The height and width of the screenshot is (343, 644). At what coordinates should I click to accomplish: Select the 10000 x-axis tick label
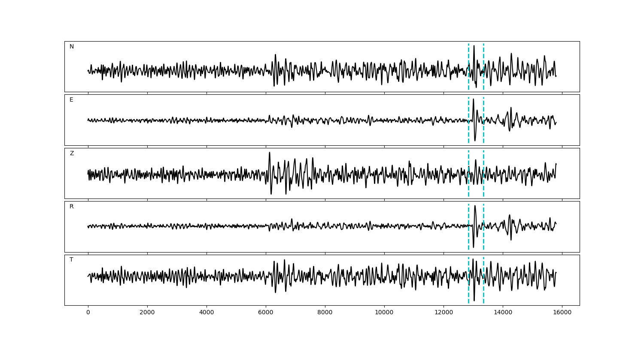coord(384,313)
